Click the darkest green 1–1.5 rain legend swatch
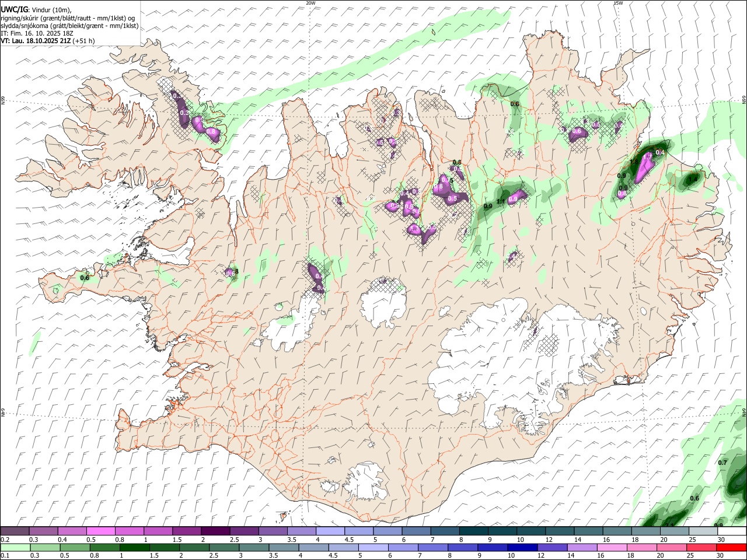The width and height of the screenshot is (747, 560). coord(134,547)
